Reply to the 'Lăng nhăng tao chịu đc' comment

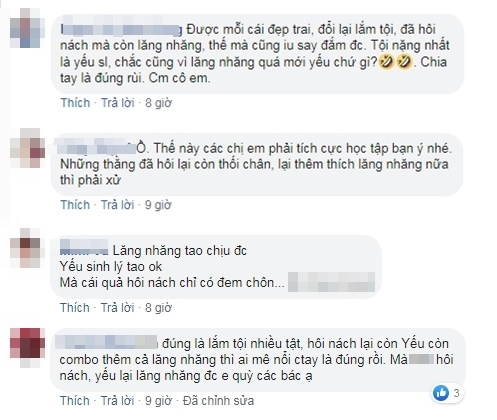(118, 307)
